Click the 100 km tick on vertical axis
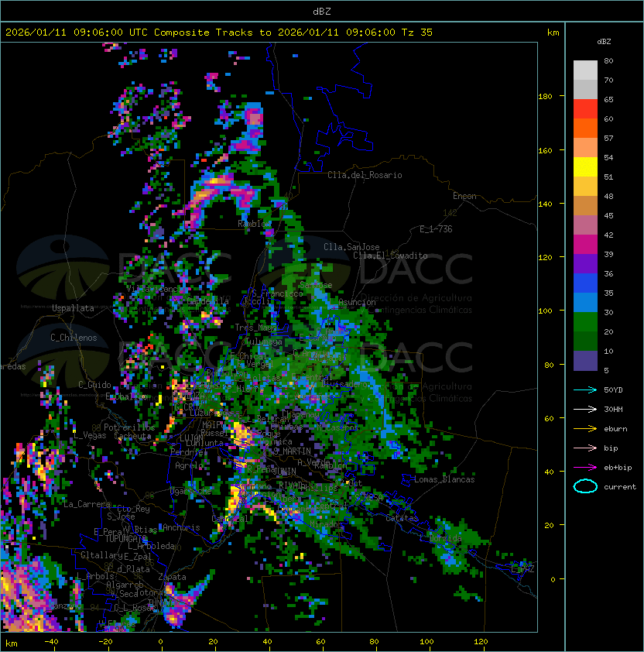This screenshot has width=644, height=652. (545, 311)
